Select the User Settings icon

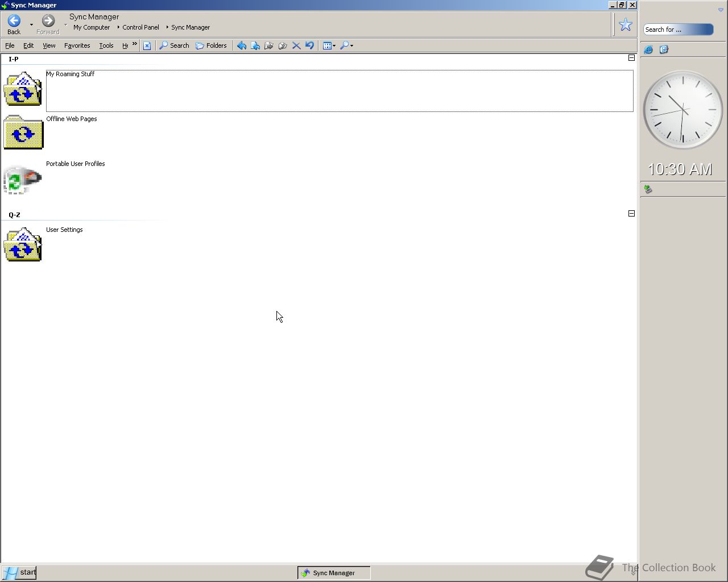point(23,244)
